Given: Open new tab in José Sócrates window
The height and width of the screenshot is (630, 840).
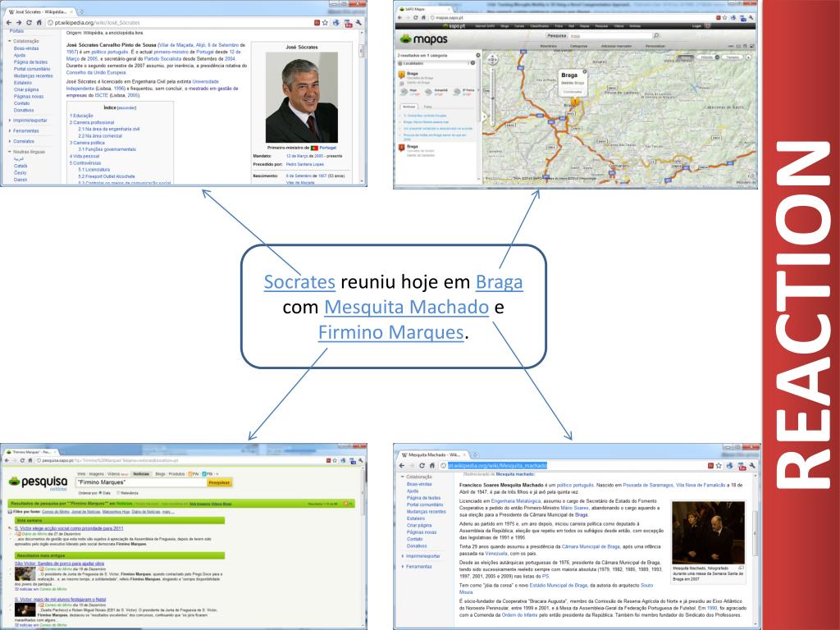Looking at the screenshot, I should coord(82,11).
